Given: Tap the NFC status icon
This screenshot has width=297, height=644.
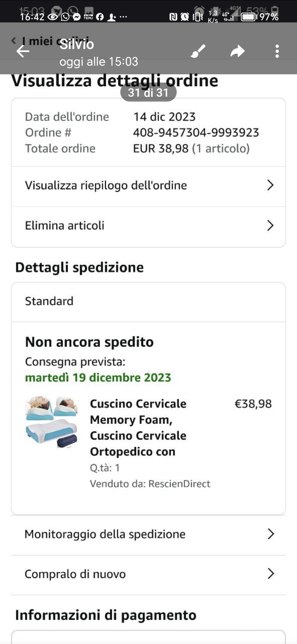Looking at the screenshot, I should click(x=173, y=17).
